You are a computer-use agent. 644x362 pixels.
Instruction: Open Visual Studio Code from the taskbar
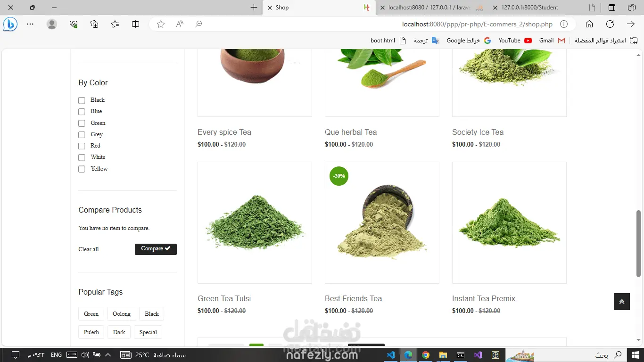click(x=390, y=355)
